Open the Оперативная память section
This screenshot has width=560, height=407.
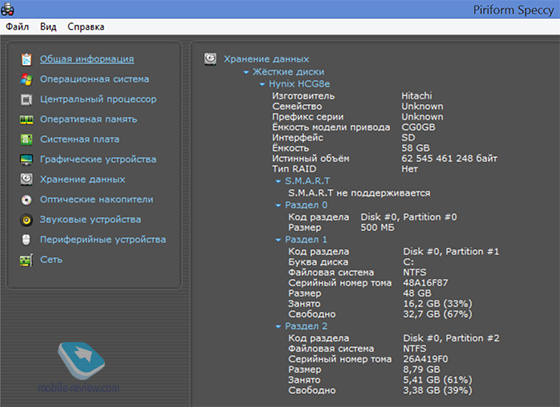point(89,119)
